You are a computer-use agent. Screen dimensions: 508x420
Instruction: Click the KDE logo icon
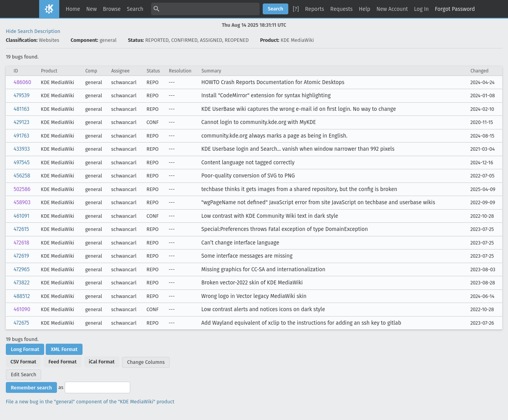tap(49, 9)
